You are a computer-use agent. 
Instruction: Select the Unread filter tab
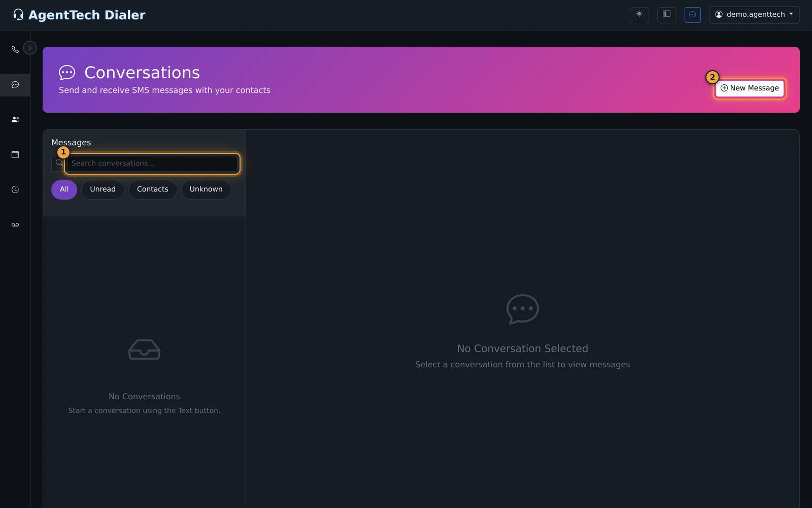(103, 189)
